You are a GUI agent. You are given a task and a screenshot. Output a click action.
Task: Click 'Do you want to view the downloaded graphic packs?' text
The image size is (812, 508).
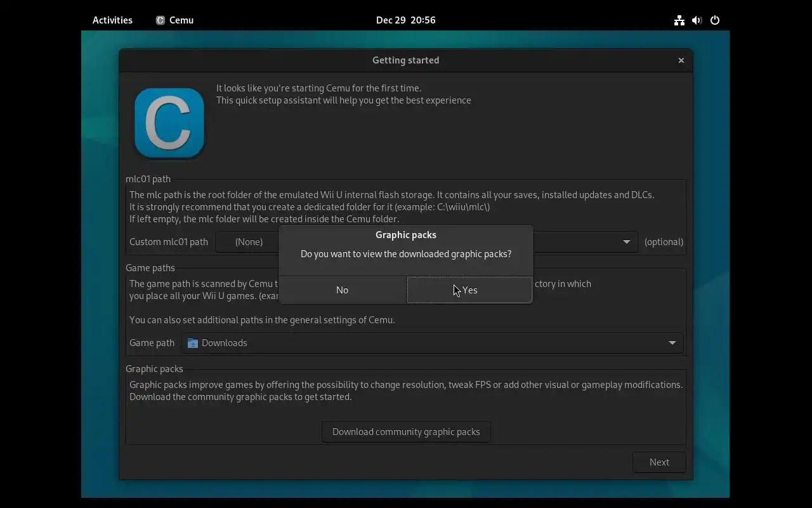pos(406,254)
